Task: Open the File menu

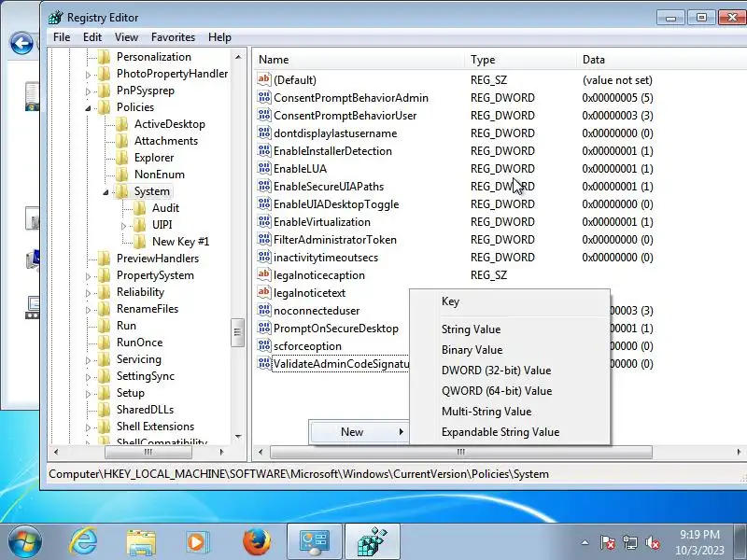Action: tap(62, 37)
